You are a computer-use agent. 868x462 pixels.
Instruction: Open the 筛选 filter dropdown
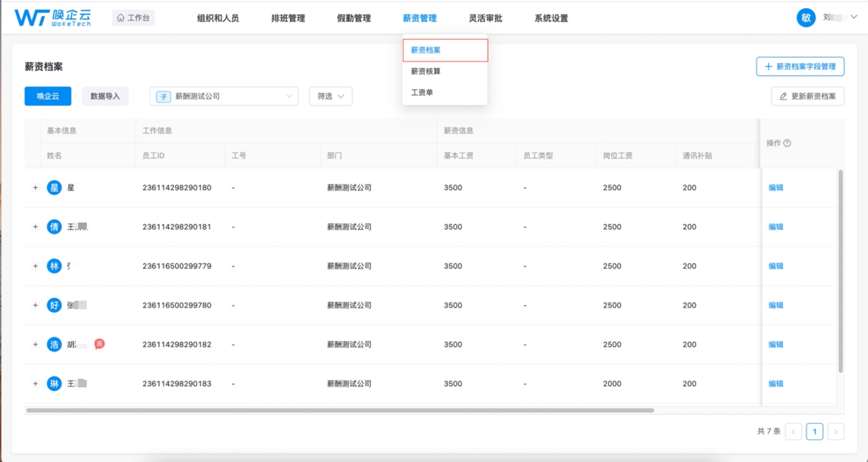330,96
